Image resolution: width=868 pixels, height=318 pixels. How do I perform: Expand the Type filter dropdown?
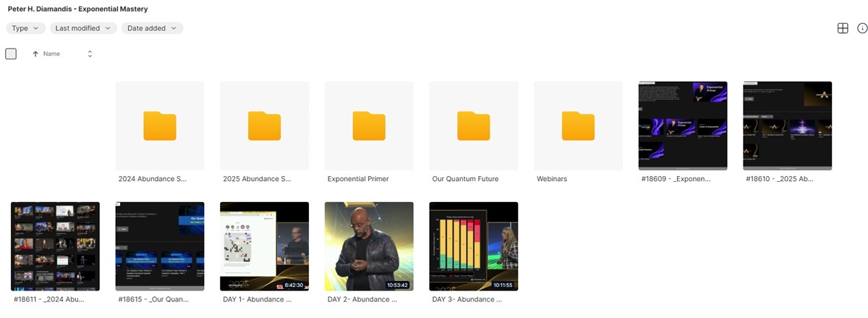coord(26,28)
